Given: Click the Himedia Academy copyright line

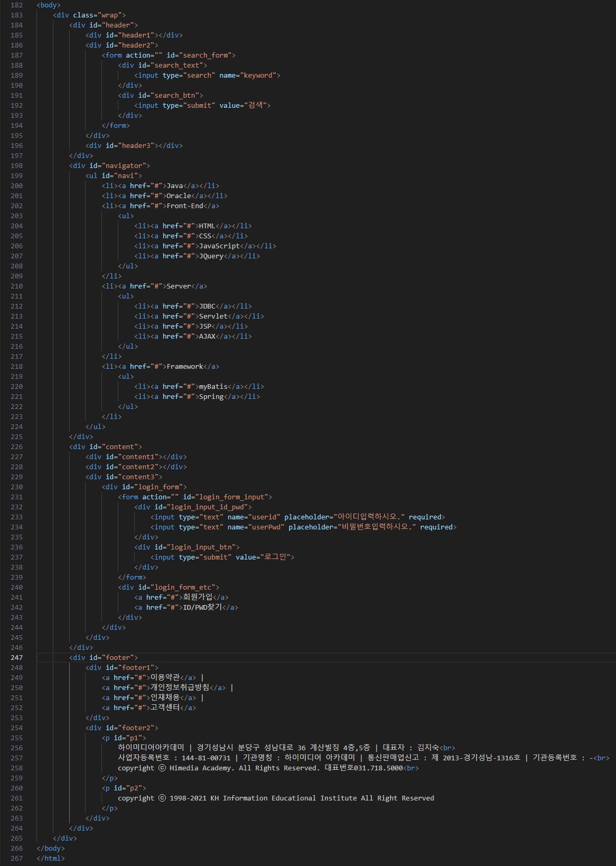Looking at the screenshot, I should click(x=268, y=768).
